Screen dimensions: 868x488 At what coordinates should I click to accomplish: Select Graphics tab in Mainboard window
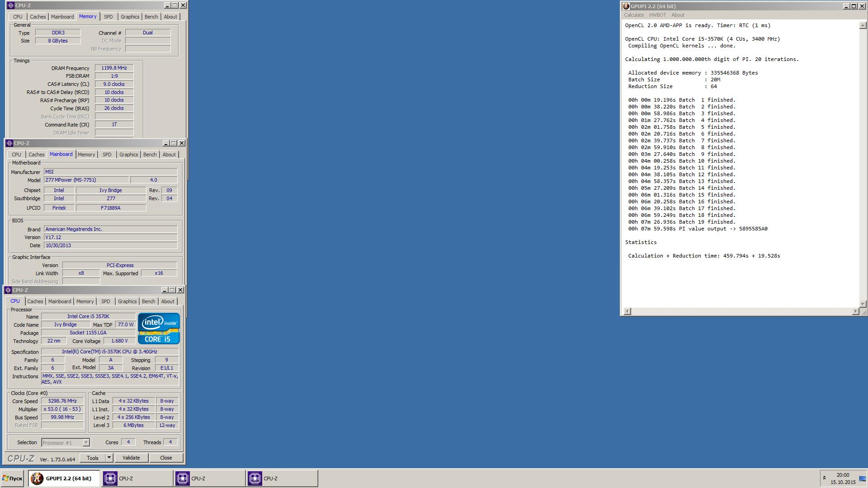129,155
